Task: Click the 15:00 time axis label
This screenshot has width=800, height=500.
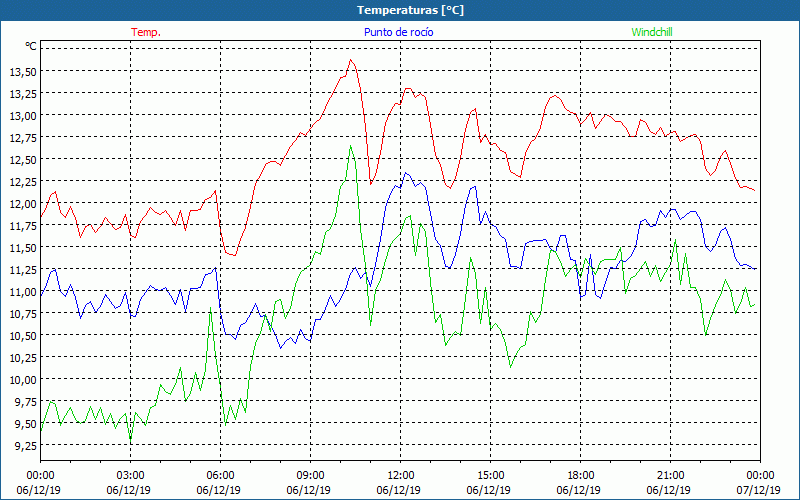Action: click(490, 476)
